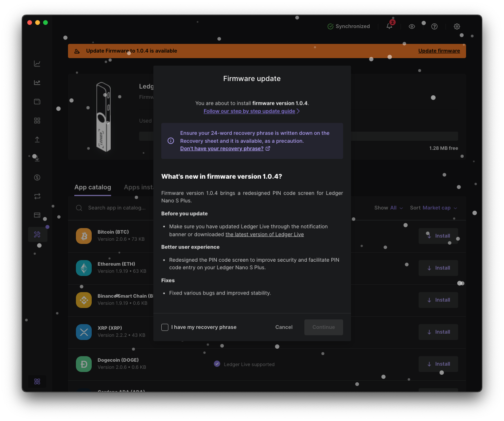Click the Search app in catalog field
504x421 pixels.
click(117, 208)
